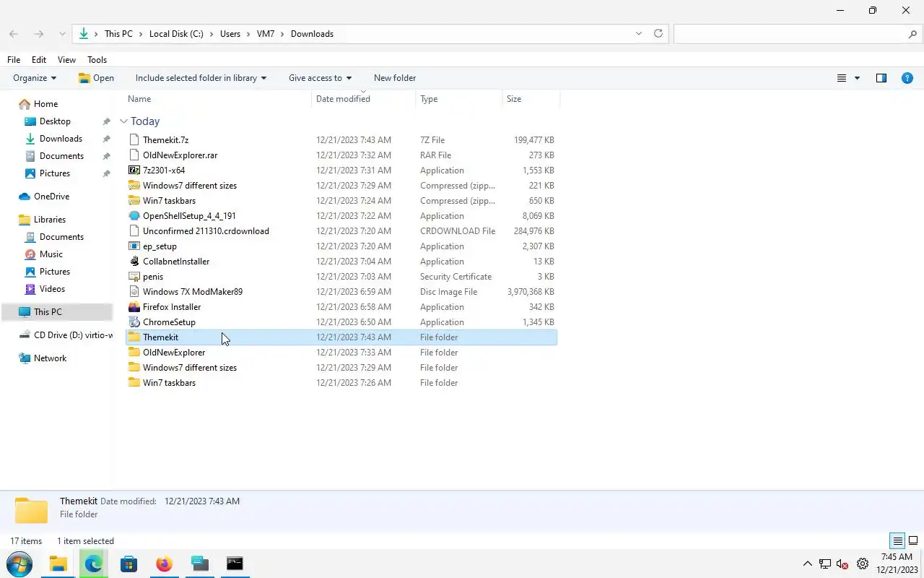
Task: Select the Firefox Installer icon
Action: coord(134,307)
